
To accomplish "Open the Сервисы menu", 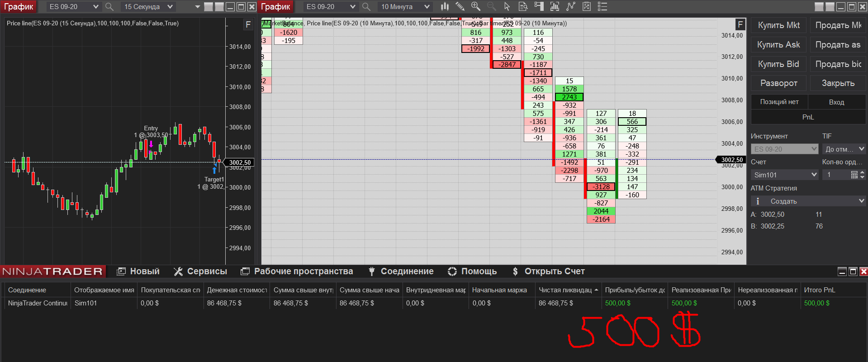I will [200, 271].
